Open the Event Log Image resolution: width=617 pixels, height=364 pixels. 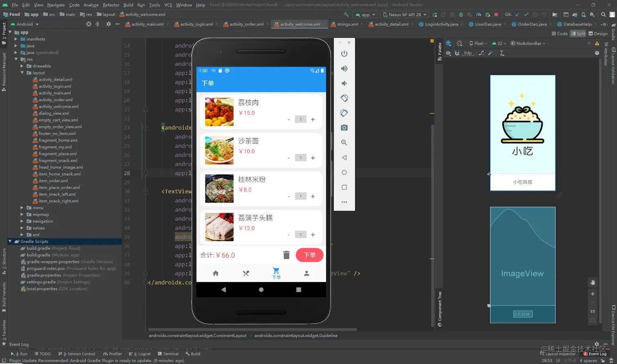[598, 353]
